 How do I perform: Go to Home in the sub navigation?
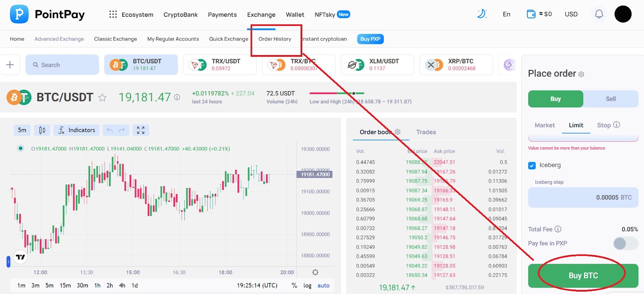pos(17,39)
